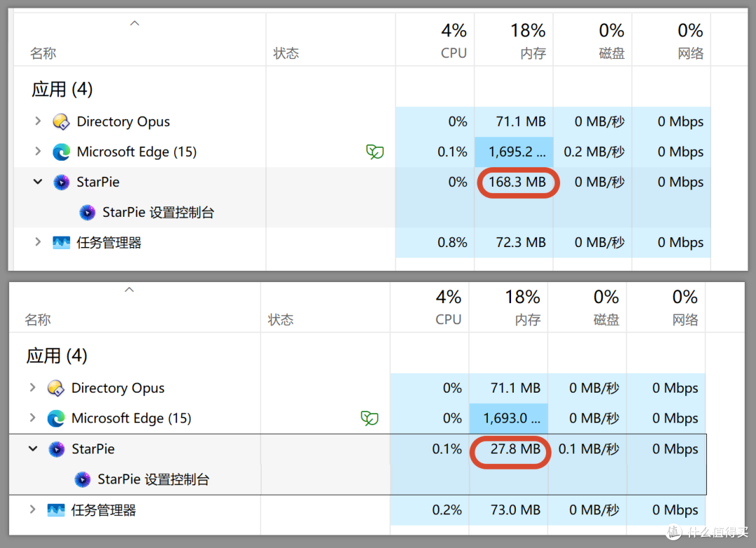Expand Directory Opus process group in top list
This screenshot has height=548, width=756.
click(38, 121)
